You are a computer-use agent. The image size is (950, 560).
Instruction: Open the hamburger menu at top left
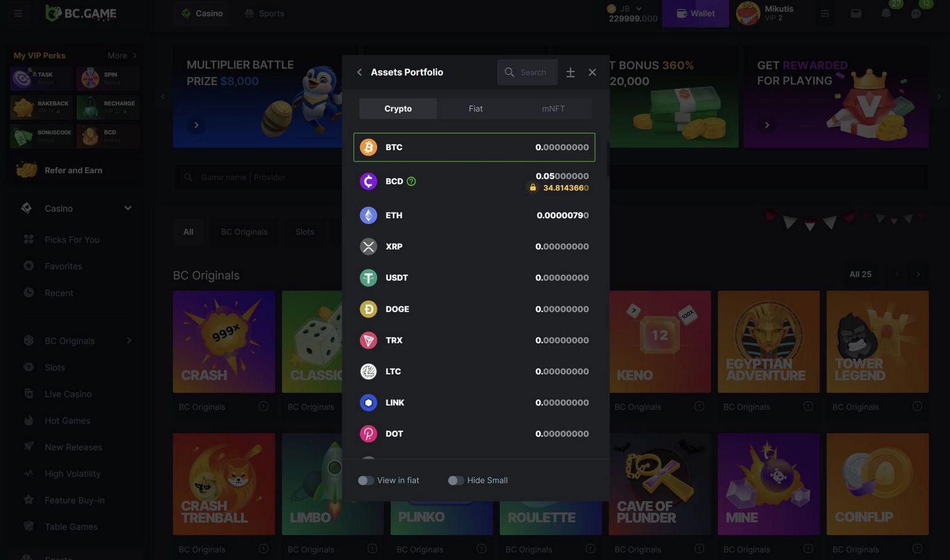coord(18,13)
